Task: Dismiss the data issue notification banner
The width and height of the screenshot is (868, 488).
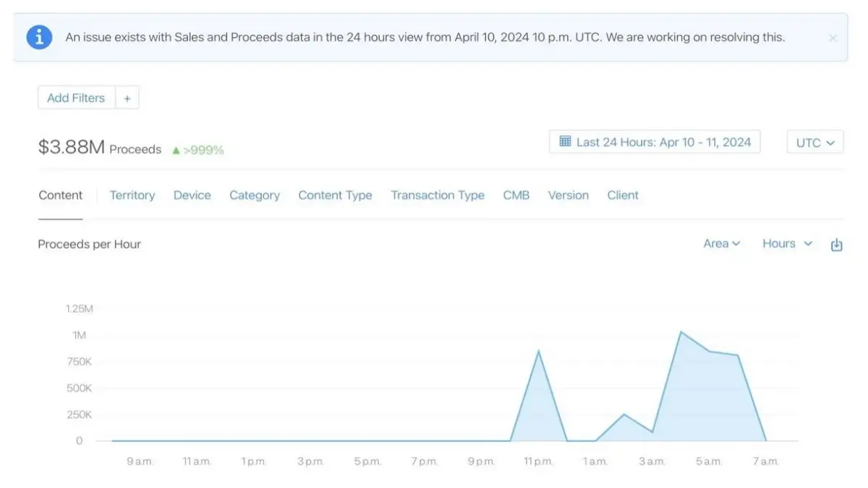Action: pyautogui.click(x=833, y=38)
